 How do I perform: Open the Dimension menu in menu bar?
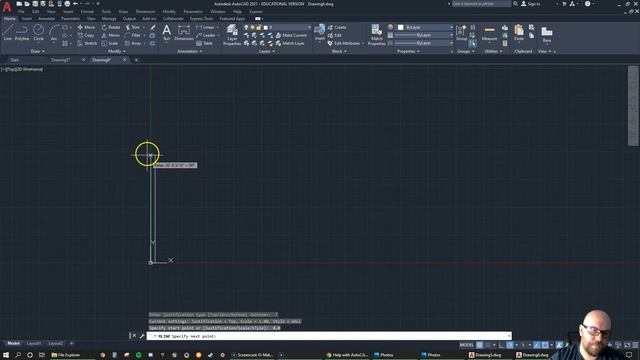point(145,11)
